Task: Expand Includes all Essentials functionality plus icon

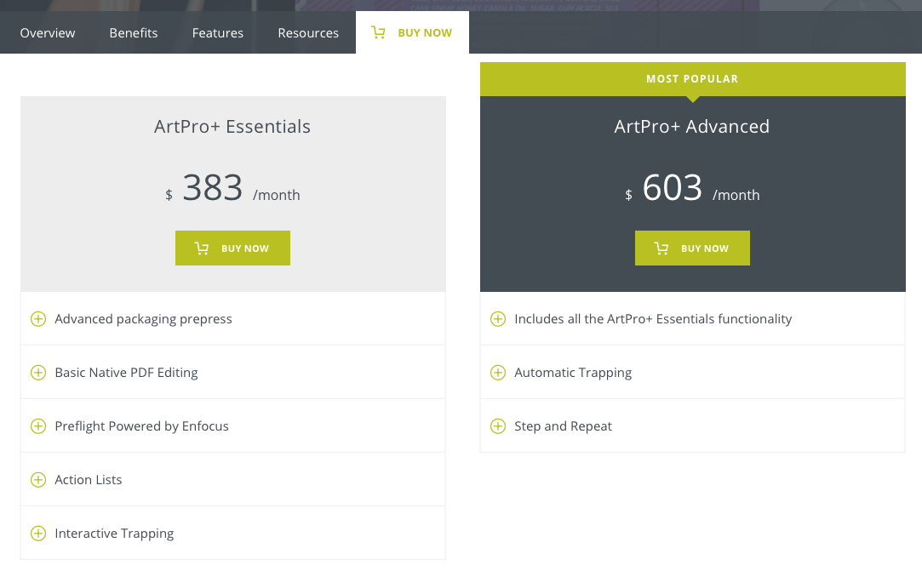Action: point(498,319)
